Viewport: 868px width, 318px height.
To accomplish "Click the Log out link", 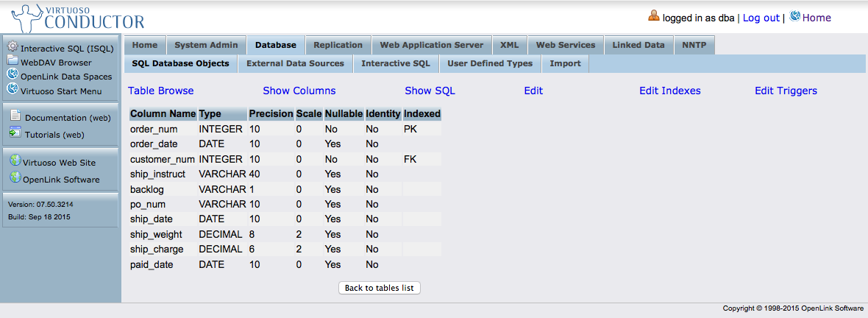I will [x=761, y=18].
